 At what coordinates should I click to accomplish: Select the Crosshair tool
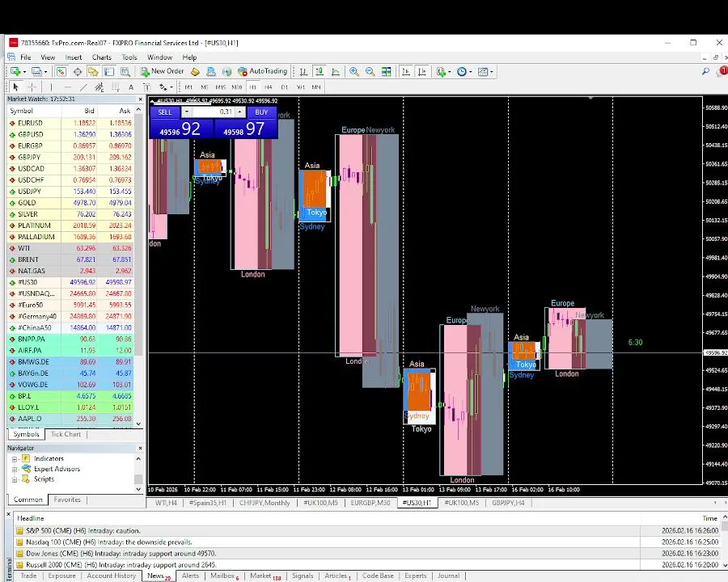pyautogui.click(x=32, y=86)
